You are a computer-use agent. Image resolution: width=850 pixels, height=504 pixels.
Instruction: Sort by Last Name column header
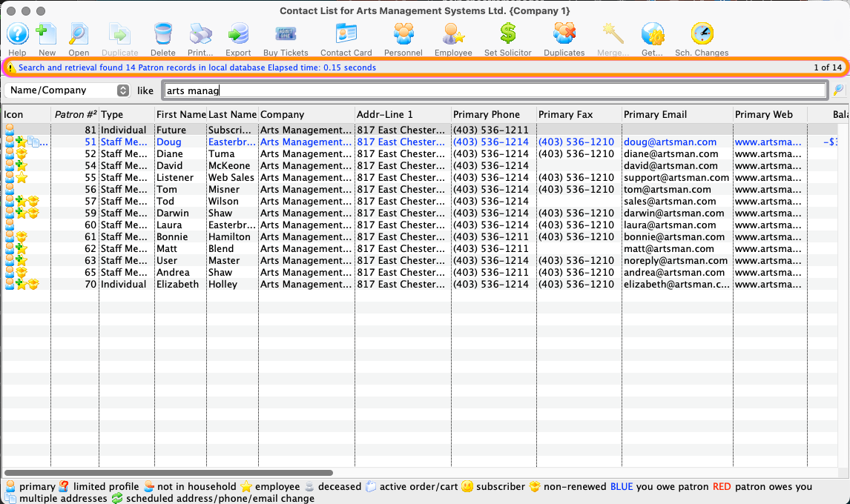pyautogui.click(x=233, y=114)
